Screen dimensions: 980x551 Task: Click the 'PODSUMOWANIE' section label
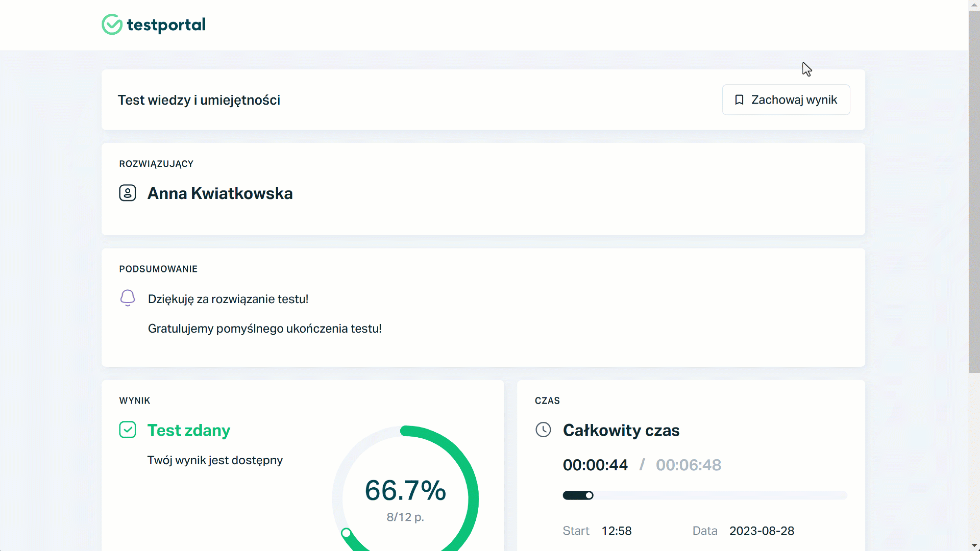(158, 269)
